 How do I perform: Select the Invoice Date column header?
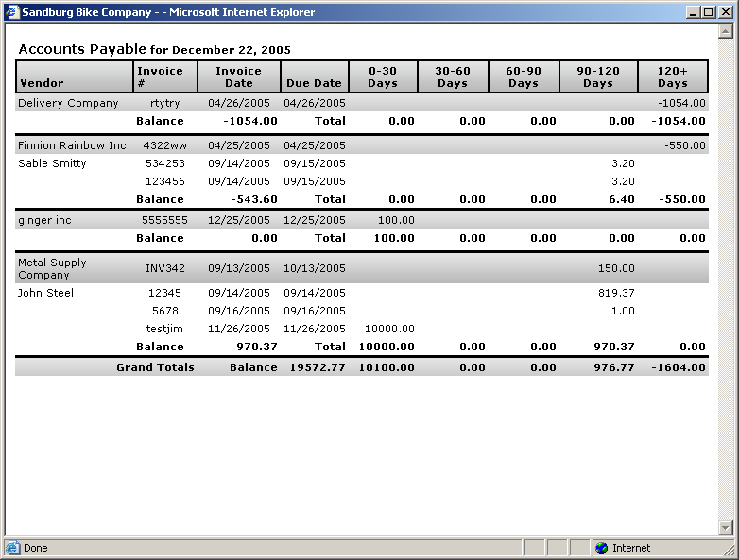click(x=239, y=76)
